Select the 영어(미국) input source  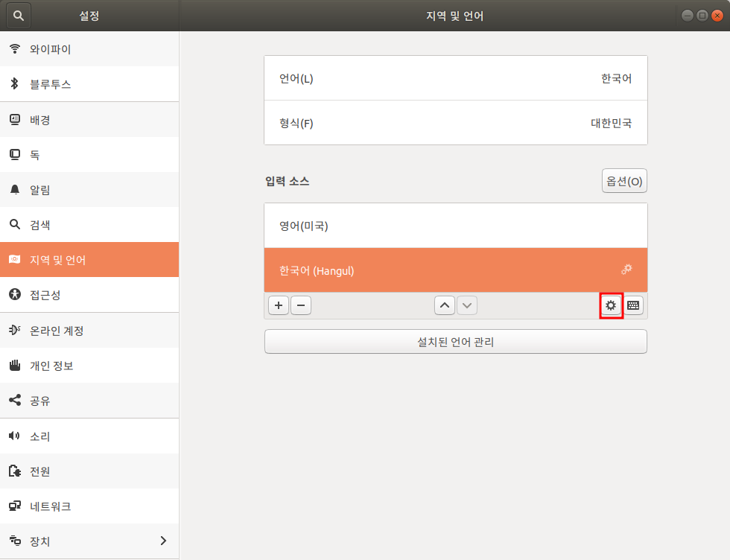point(456,226)
